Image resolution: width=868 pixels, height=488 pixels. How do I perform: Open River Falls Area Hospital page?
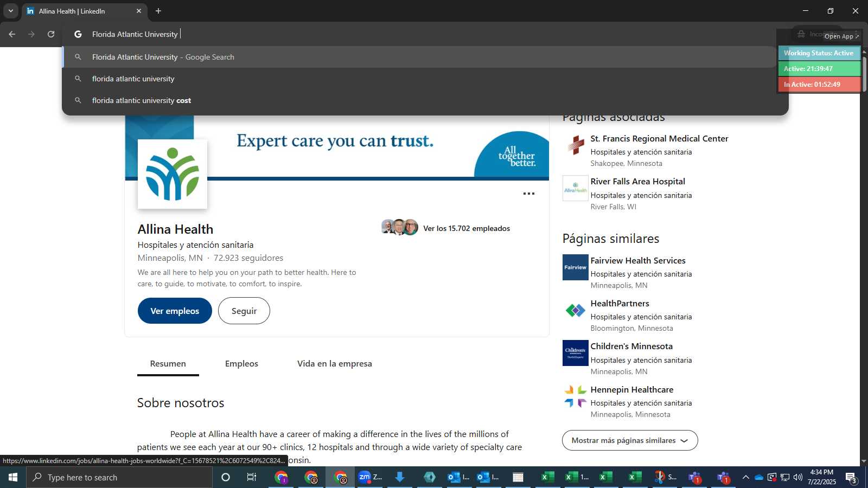click(x=637, y=182)
